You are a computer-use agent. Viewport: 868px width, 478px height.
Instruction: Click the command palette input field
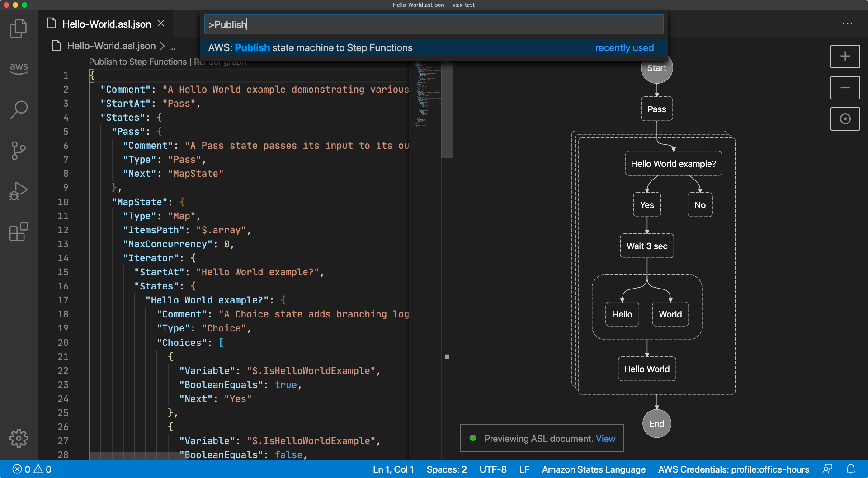(x=433, y=24)
